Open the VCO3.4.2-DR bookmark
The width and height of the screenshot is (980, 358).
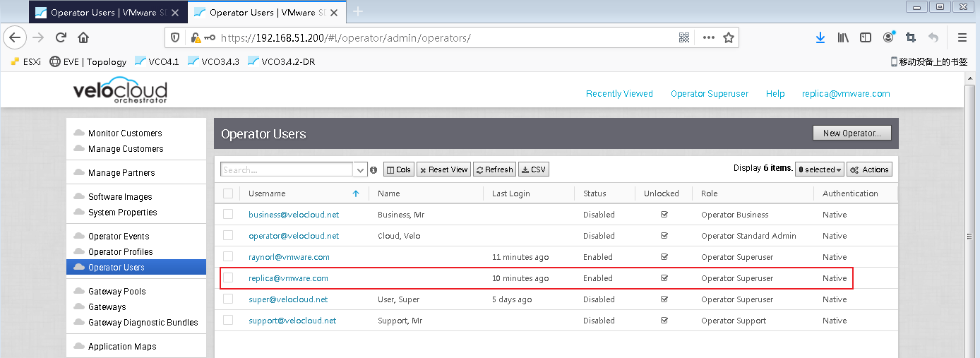tap(282, 61)
